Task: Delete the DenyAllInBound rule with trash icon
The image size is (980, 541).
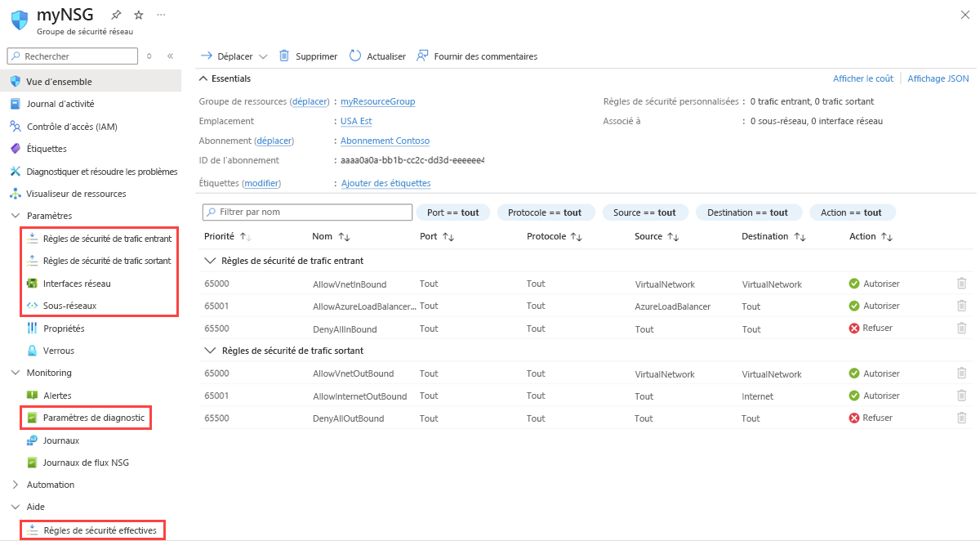Action: (x=964, y=328)
